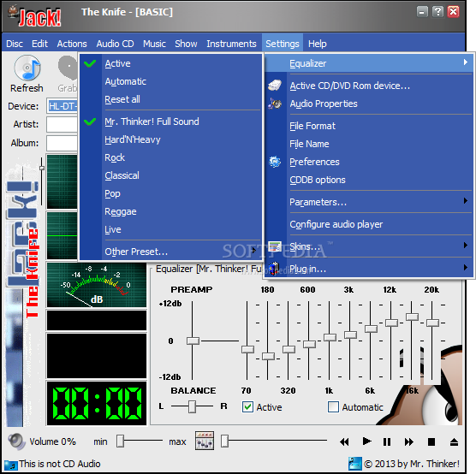476x474 pixels.
Task: Click the Album input field
Action: [x=62, y=143]
